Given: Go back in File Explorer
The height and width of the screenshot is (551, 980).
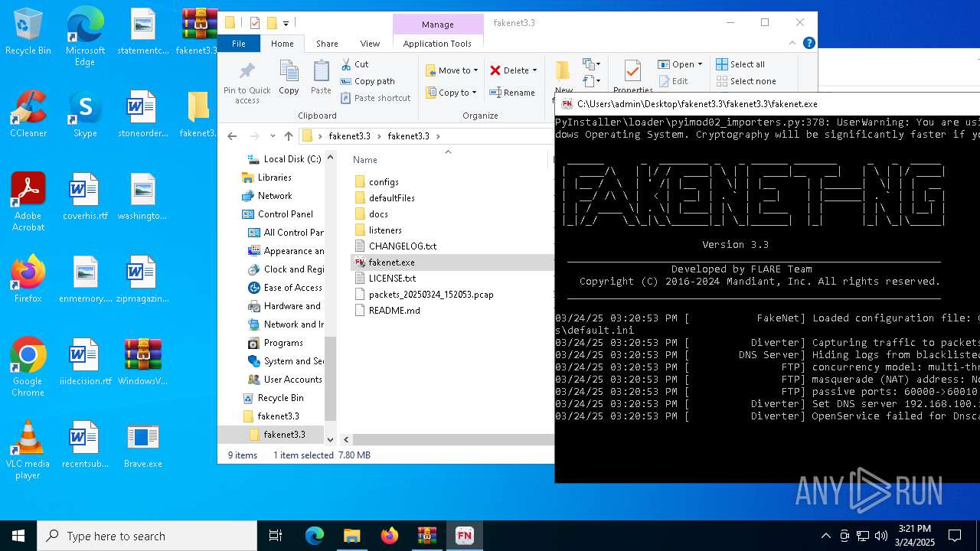Looking at the screenshot, I should pos(232,136).
